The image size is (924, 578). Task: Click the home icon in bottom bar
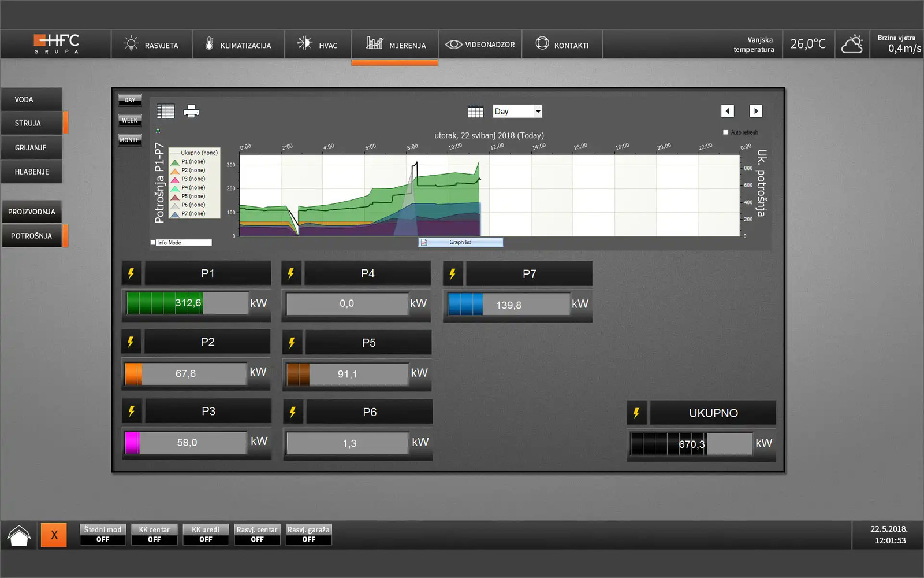[19, 535]
